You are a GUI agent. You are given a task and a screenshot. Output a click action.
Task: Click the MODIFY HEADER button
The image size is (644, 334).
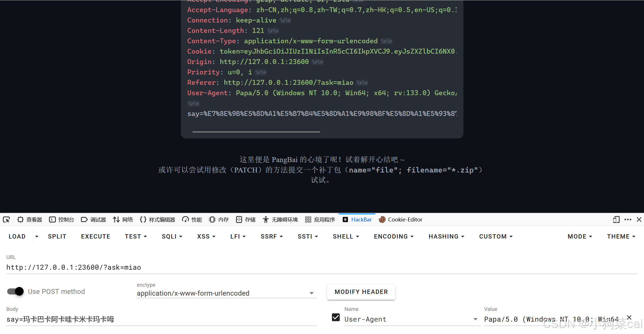pyautogui.click(x=361, y=292)
